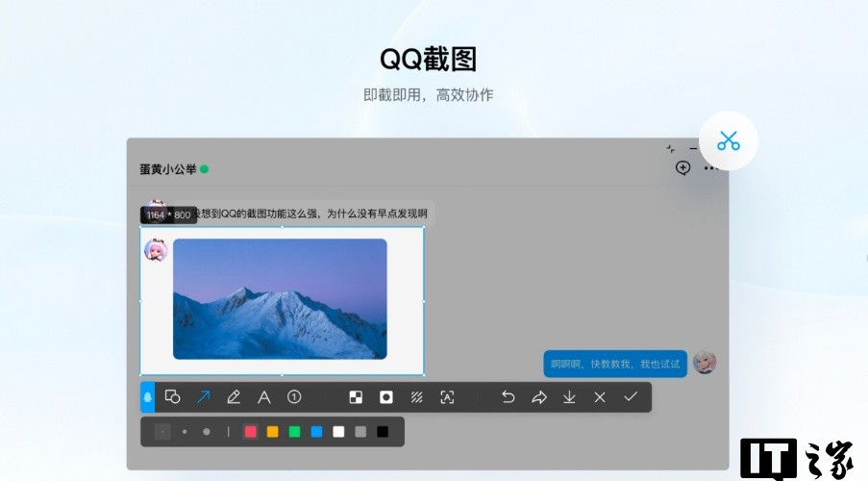Select the medium stroke thickness dot

pyautogui.click(x=185, y=432)
